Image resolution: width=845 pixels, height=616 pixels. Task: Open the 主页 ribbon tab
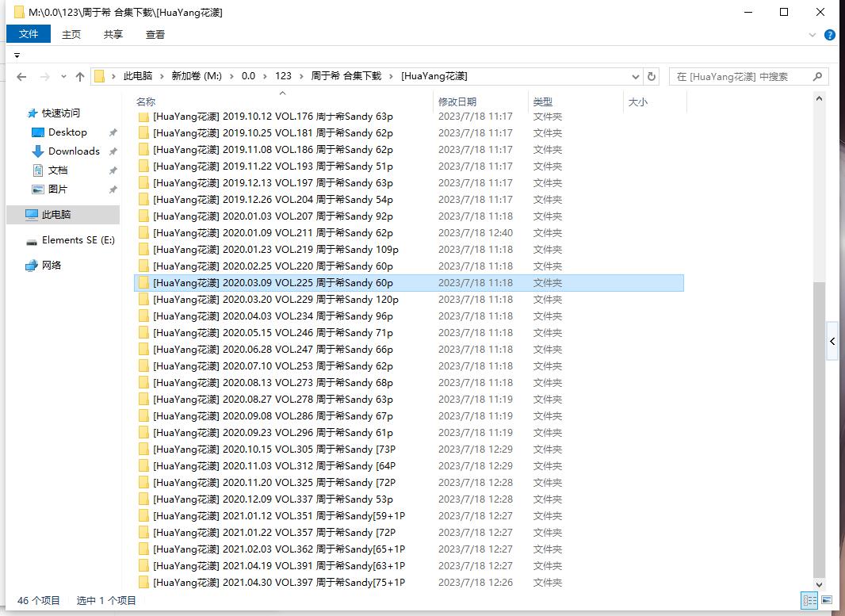coord(71,35)
